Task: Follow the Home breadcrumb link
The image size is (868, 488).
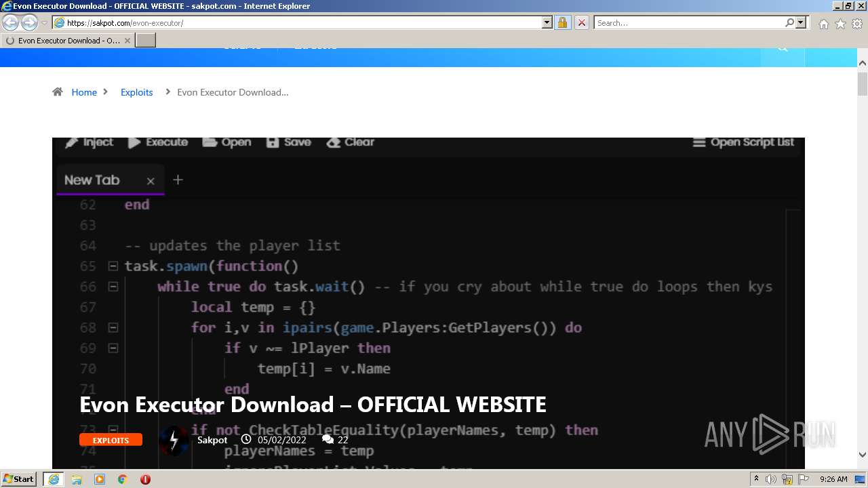Action: coord(84,92)
